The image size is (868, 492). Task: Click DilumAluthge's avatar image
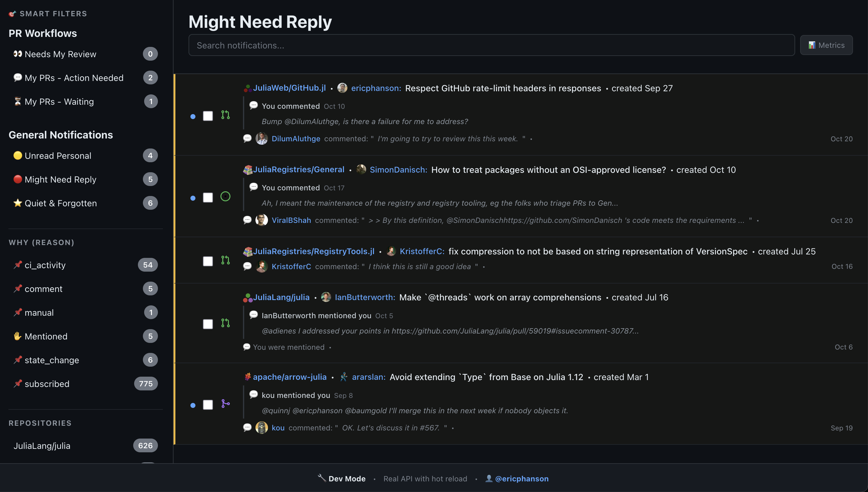[x=262, y=138]
